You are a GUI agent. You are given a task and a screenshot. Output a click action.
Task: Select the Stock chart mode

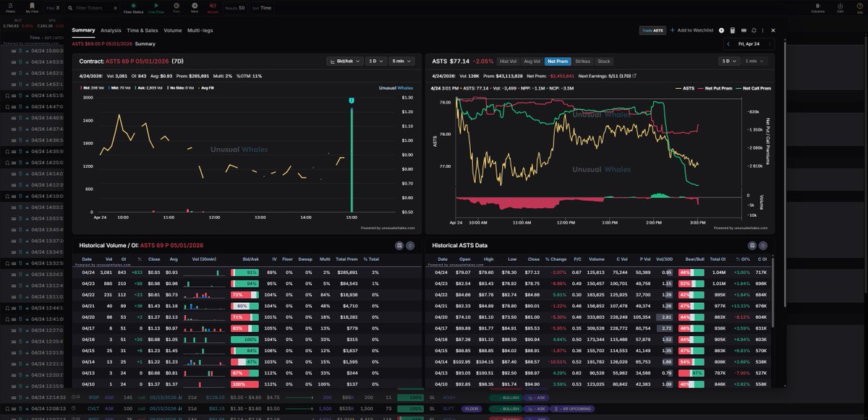coord(603,61)
